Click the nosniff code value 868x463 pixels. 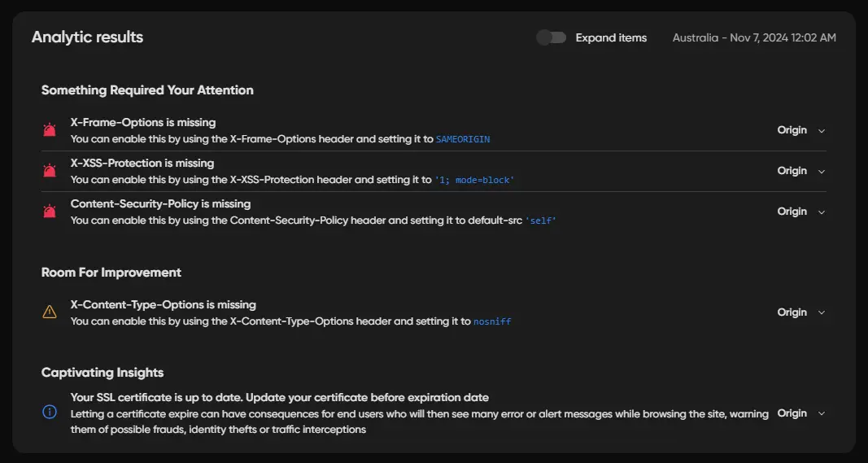point(492,321)
